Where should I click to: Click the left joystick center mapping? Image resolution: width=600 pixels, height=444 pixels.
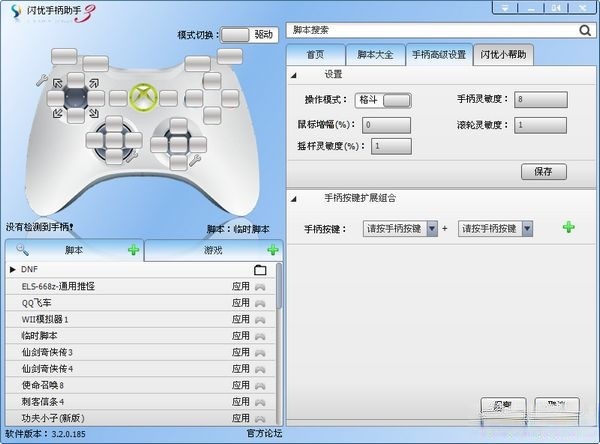[x=114, y=140]
